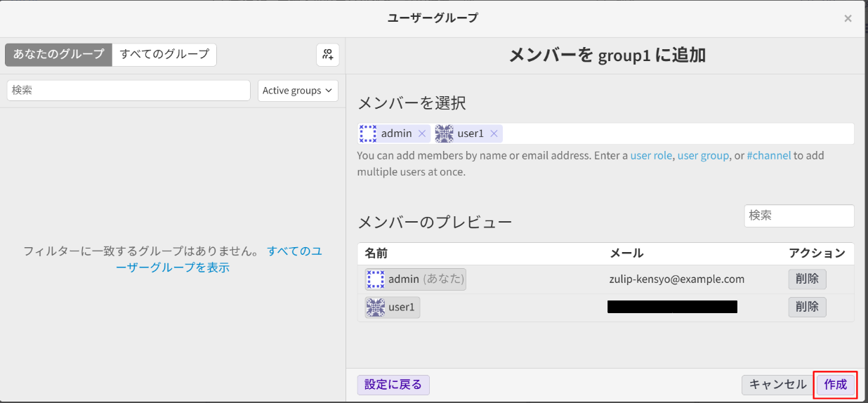The width and height of the screenshot is (868, 403).
Task: Click the 設定に戻る button
Action: coord(393,385)
